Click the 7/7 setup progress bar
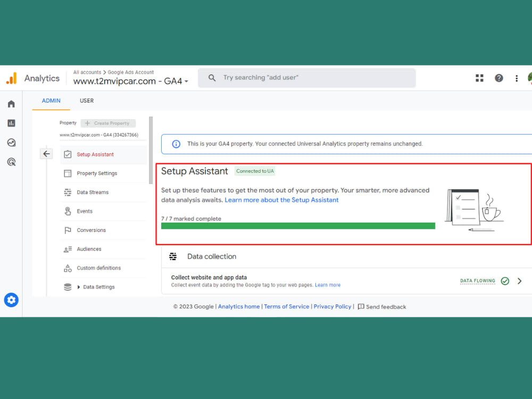Image resolution: width=532 pixels, height=399 pixels. (x=298, y=226)
